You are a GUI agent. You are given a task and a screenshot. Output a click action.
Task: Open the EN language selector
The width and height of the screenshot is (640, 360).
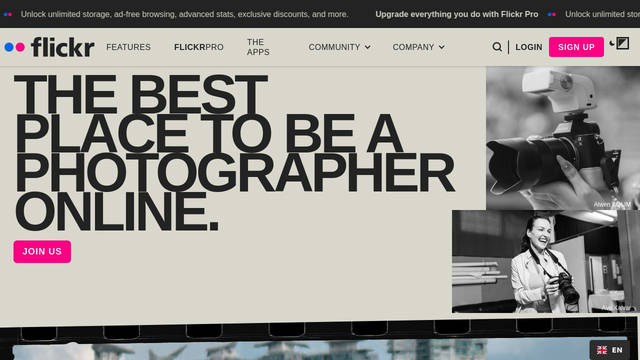(x=609, y=350)
